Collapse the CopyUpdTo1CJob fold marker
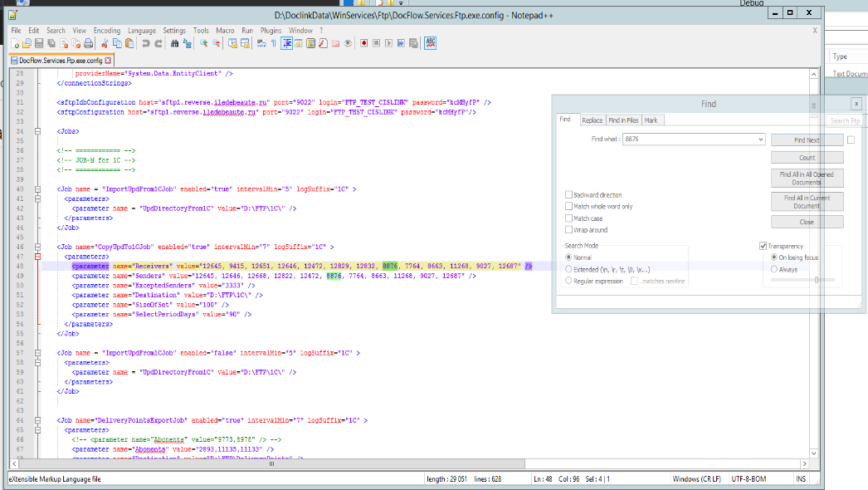Viewport: 868px width, 490px height. [x=37, y=247]
